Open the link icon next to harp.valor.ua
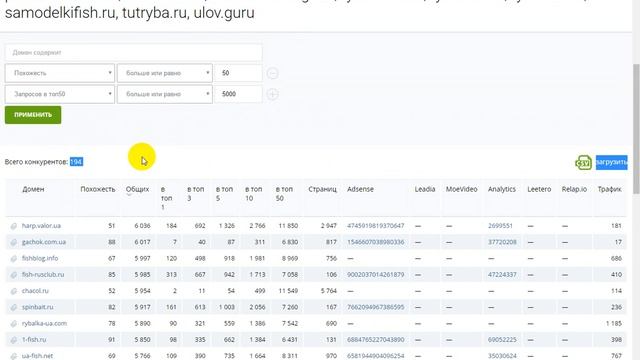This screenshot has width=640, height=360. [13, 226]
